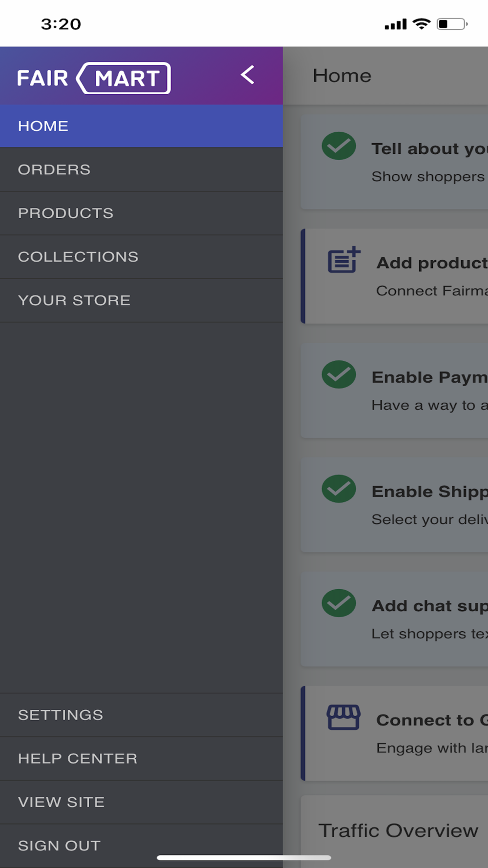Tap the FairMart logo
Image resolution: width=488 pixels, height=868 pixels.
[94, 78]
